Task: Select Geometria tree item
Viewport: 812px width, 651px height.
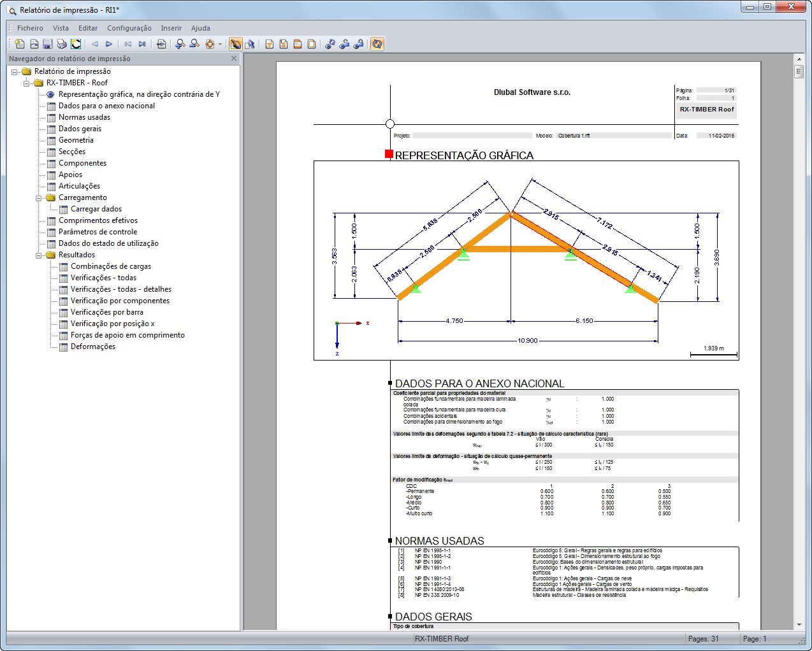Action: click(x=76, y=140)
